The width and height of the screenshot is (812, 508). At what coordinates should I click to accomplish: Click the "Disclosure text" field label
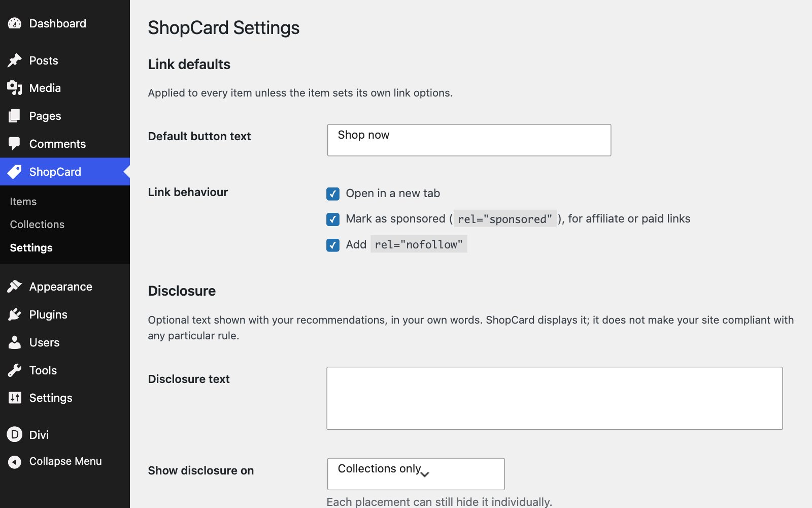click(x=189, y=379)
